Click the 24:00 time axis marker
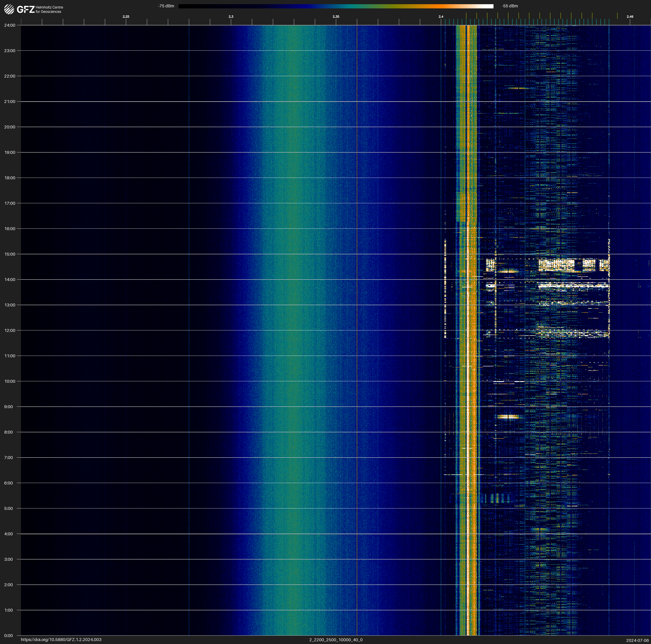 pyautogui.click(x=10, y=25)
